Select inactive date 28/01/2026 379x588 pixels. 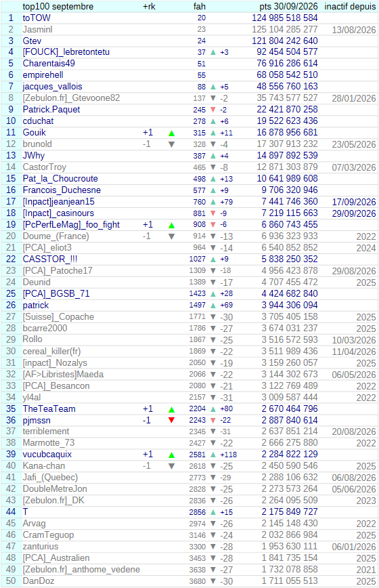tap(354, 99)
